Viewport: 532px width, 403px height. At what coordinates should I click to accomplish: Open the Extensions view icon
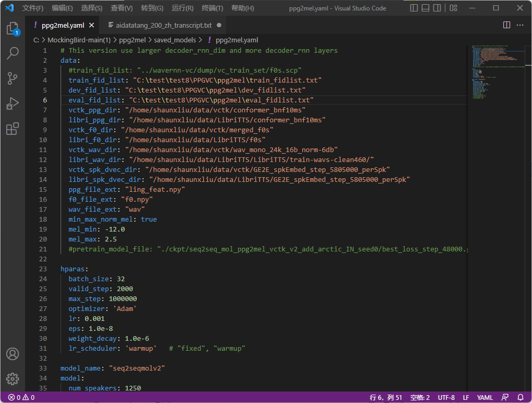[13, 129]
